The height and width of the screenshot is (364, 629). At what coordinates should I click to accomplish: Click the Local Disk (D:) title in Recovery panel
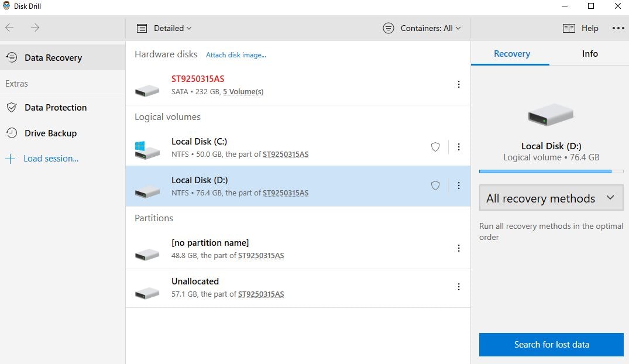pyautogui.click(x=551, y=146)
